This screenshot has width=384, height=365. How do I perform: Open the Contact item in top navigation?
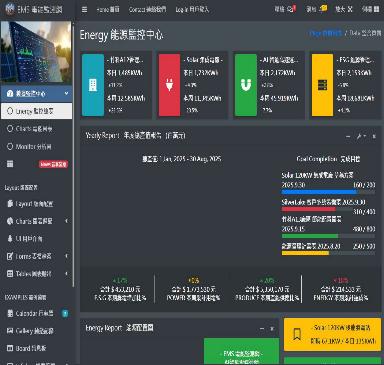(147, 9)
